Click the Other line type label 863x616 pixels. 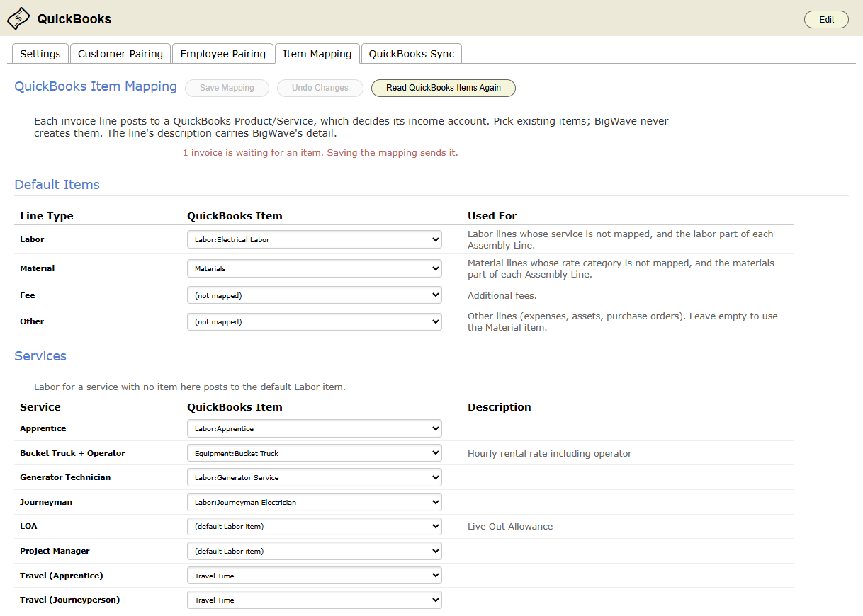click(x=32, y=321)
